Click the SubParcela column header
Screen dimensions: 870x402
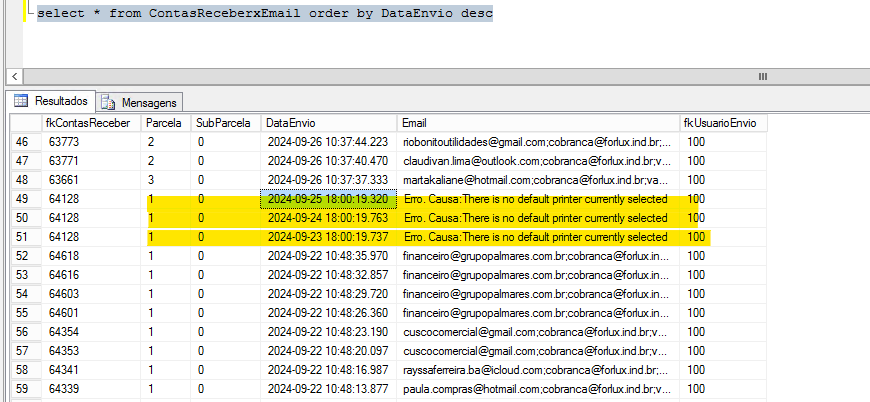coord(224,122)
